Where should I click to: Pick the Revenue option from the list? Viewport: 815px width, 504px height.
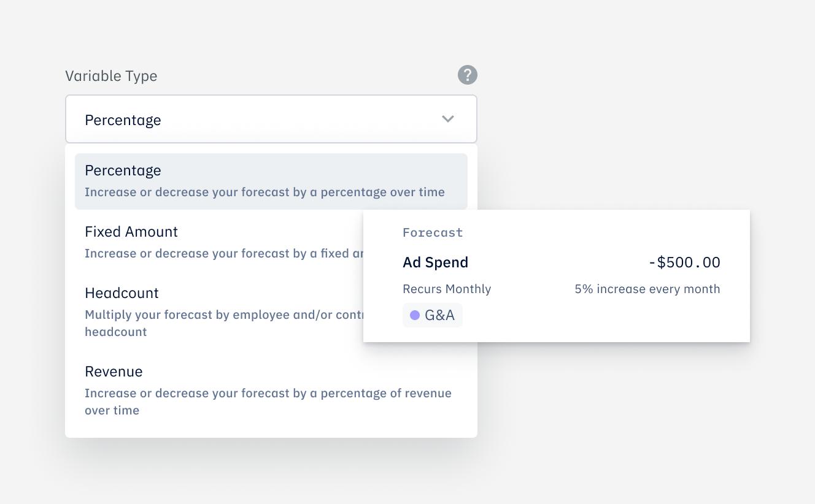coord(114,372)
